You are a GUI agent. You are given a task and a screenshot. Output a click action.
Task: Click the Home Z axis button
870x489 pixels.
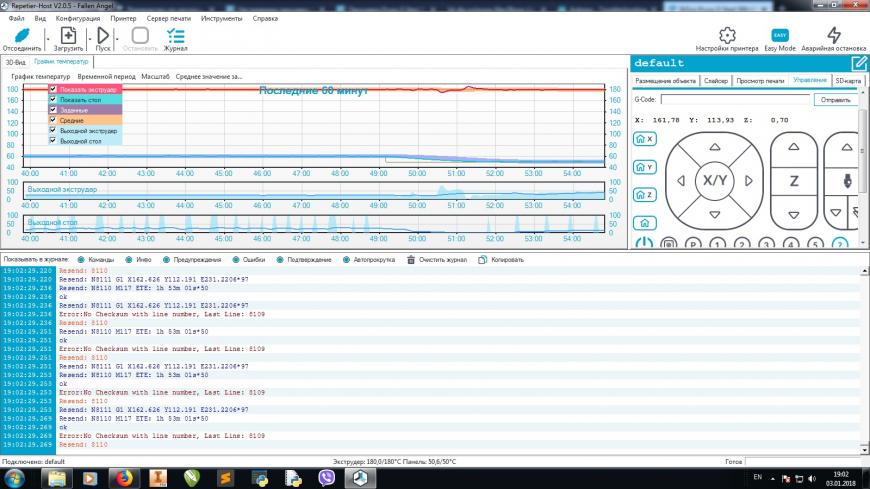coord(645,194)
